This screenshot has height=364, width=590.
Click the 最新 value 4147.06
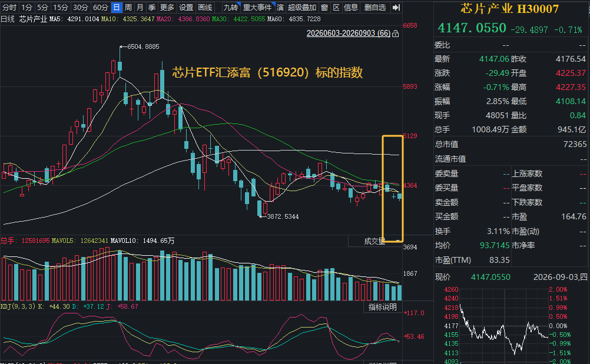click(x=494, y=59)
